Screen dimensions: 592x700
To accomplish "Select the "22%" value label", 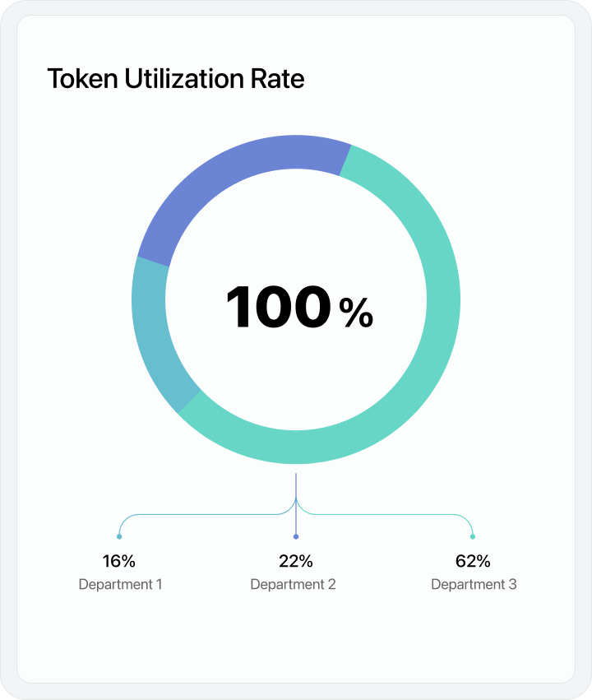I will [x=296, y=562].
